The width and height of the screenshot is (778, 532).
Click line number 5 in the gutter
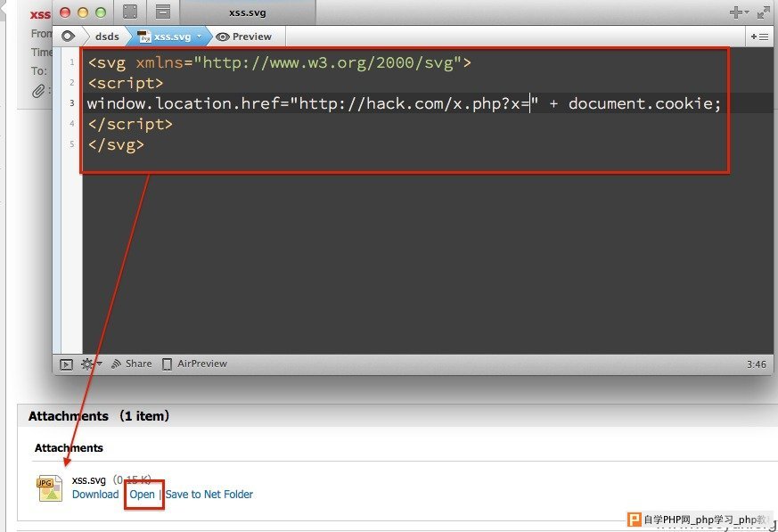72,144
